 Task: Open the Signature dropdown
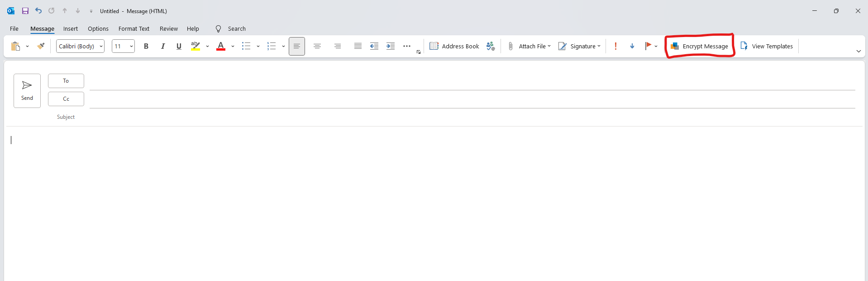(579, 46)
